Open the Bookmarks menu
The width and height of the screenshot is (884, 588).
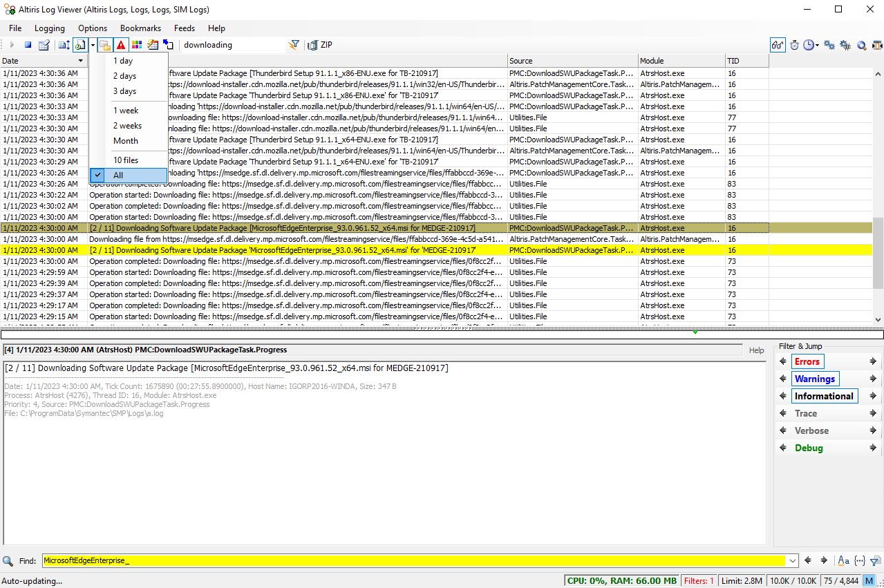click(x=140, y=28)
